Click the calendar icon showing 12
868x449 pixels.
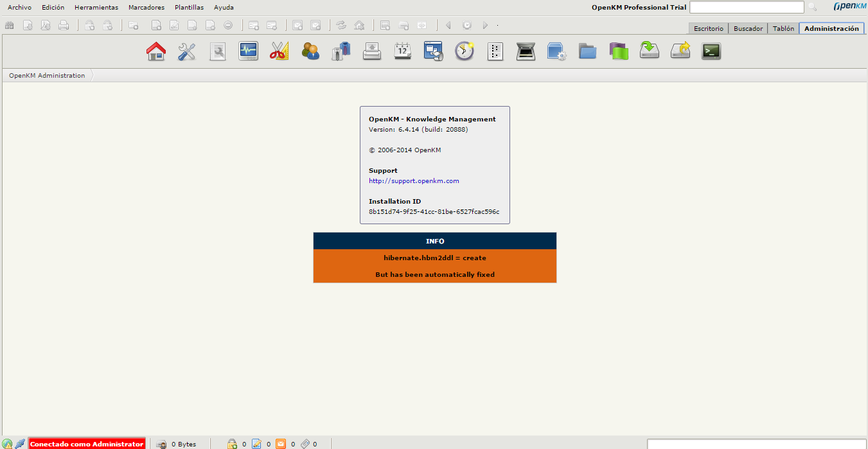pos(403,51)
